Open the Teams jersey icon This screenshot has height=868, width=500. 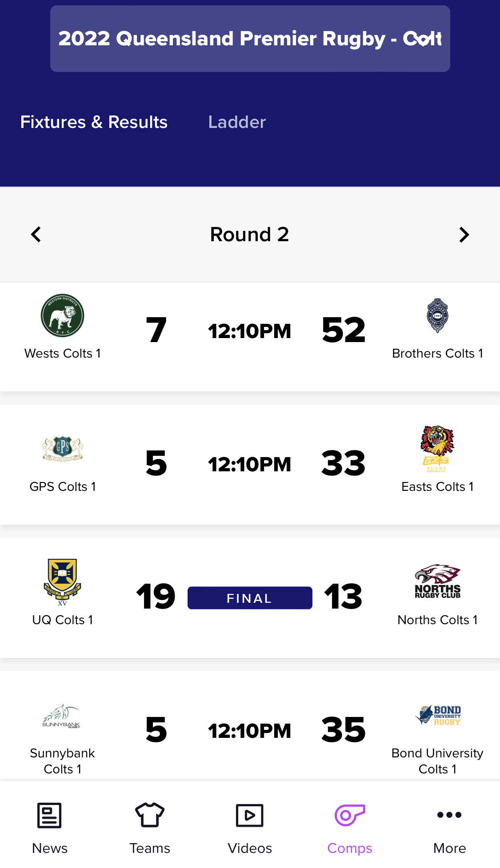point(150,815)
